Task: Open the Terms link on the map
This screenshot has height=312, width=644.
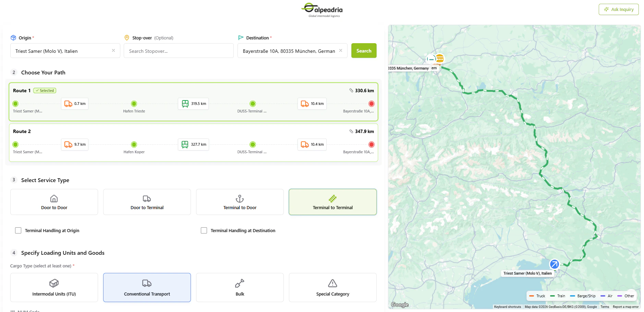Action: point(605,307)
